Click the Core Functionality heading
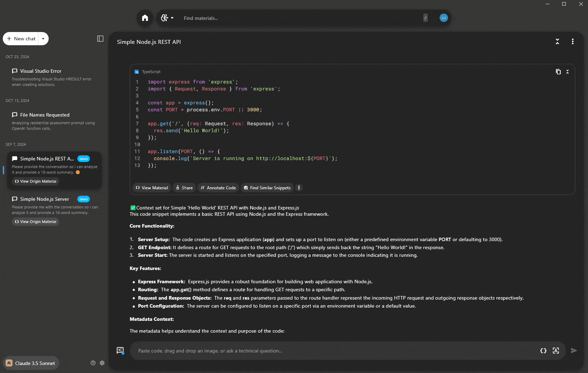588x373 pixels. (x=152, y=226)
